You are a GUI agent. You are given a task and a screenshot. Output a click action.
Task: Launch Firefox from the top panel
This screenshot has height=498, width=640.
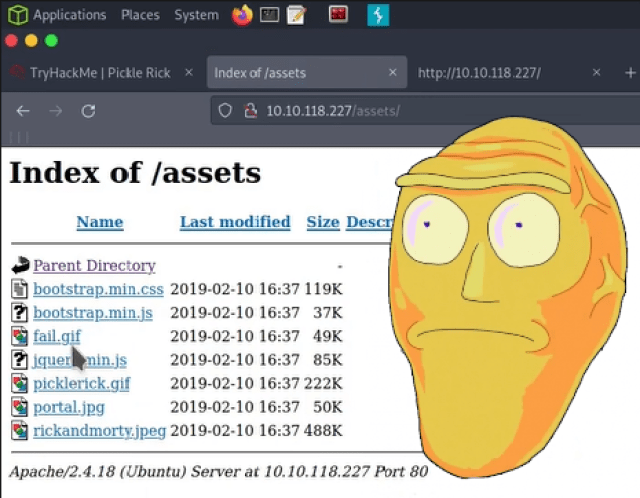[242, 15]
